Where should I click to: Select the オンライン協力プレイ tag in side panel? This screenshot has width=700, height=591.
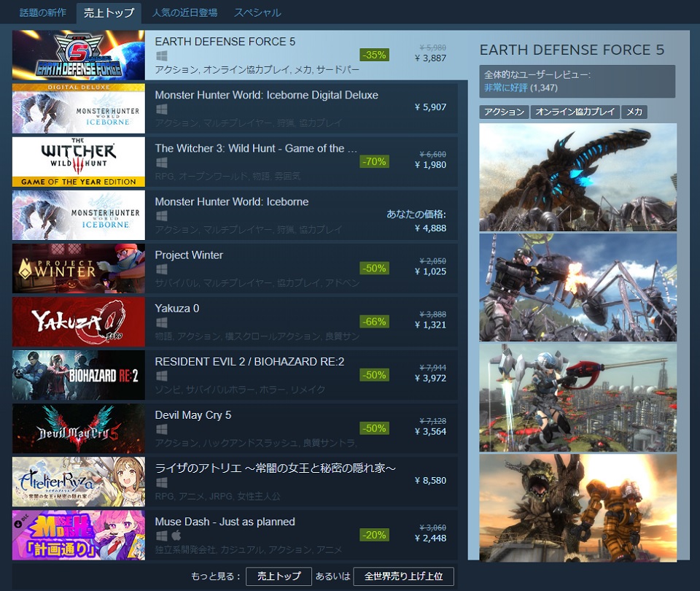point(574,112)
